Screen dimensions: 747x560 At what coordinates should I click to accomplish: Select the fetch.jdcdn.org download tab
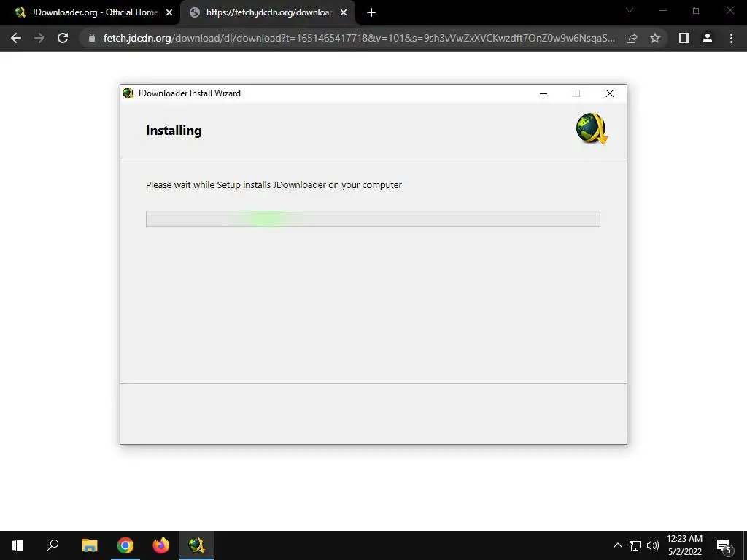268,12
